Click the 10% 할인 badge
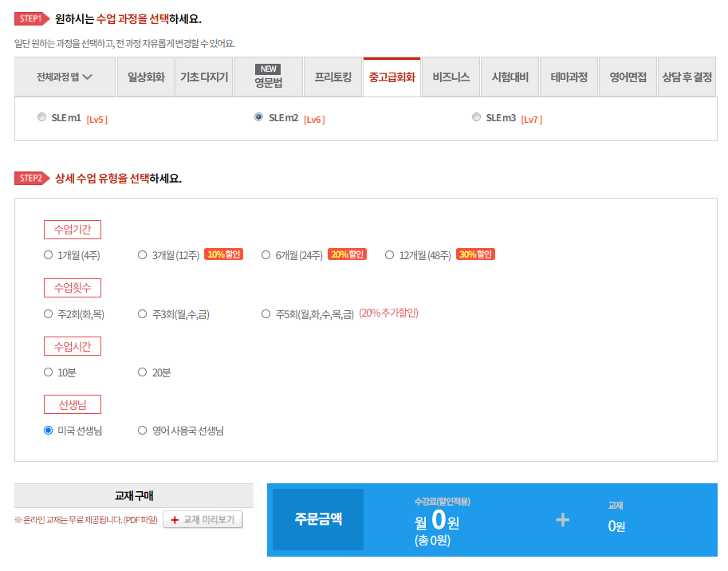 pos(224,254)
